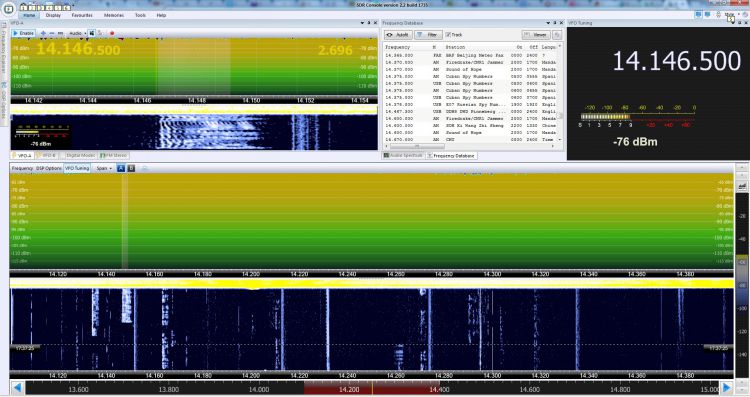Image resolution: width=750 pixels, height=397 pixels.
Task: Click the SDR Console application logo button
Action: (x=8, y=9)
